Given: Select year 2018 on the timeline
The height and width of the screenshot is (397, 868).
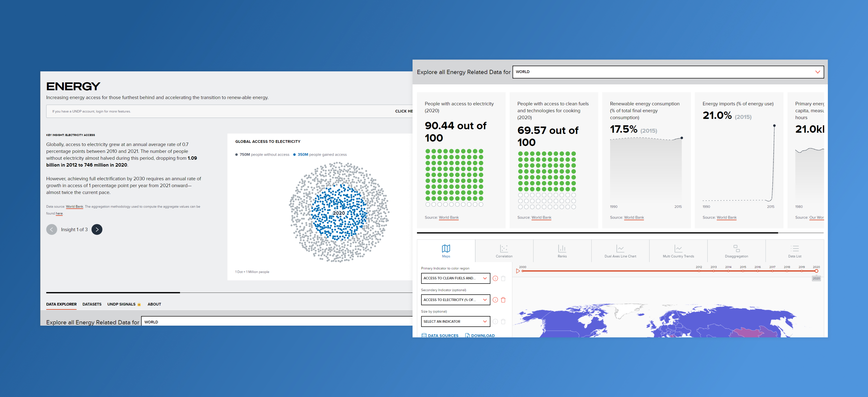Looking at the screenshot, I should (787, 271).
